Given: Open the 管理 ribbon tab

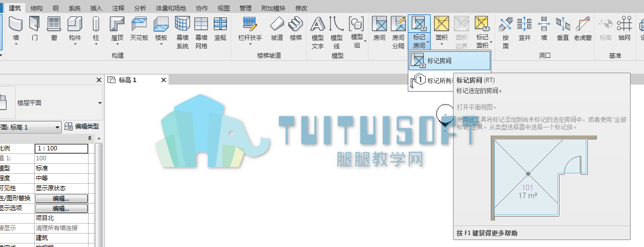Looking at the screenshot, I should coord(246,8).
